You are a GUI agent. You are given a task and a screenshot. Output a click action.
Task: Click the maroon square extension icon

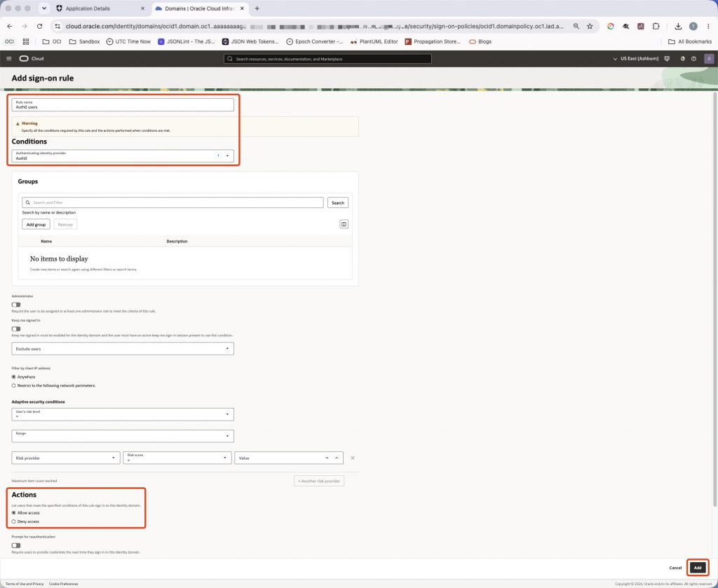point(641,27)
